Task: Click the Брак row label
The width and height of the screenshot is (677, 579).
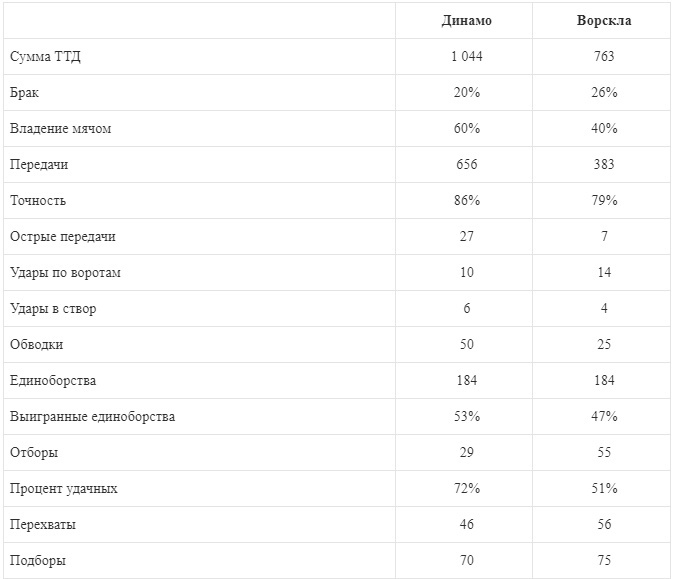Action: coord(26,93)
